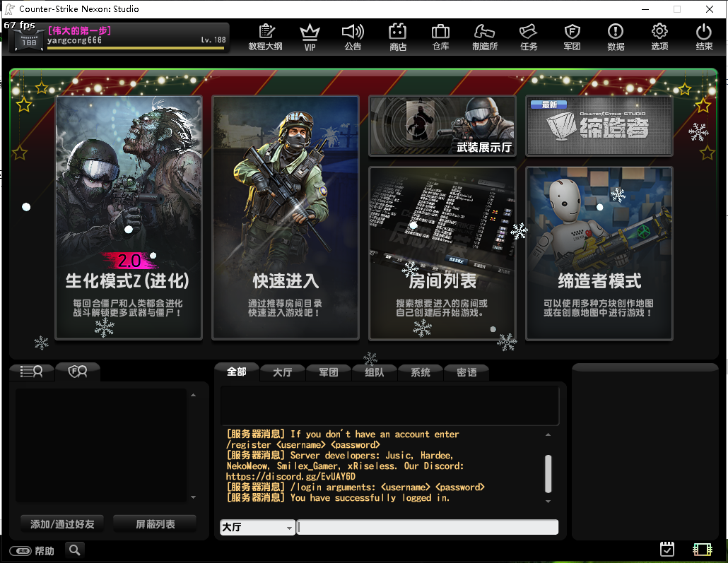Select the 系统 chat tab
Image resolution: width=728 pixels, height=563 pixels.
click(420, 372)
